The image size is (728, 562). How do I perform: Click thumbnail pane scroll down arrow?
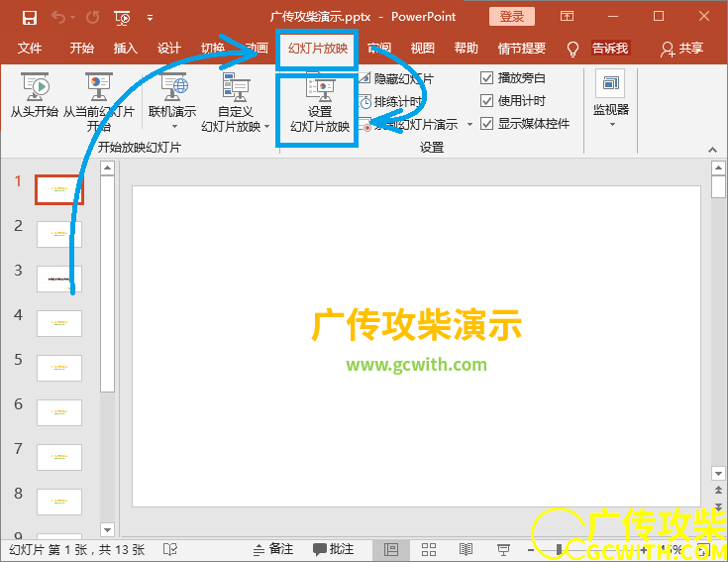click(107, 530)
